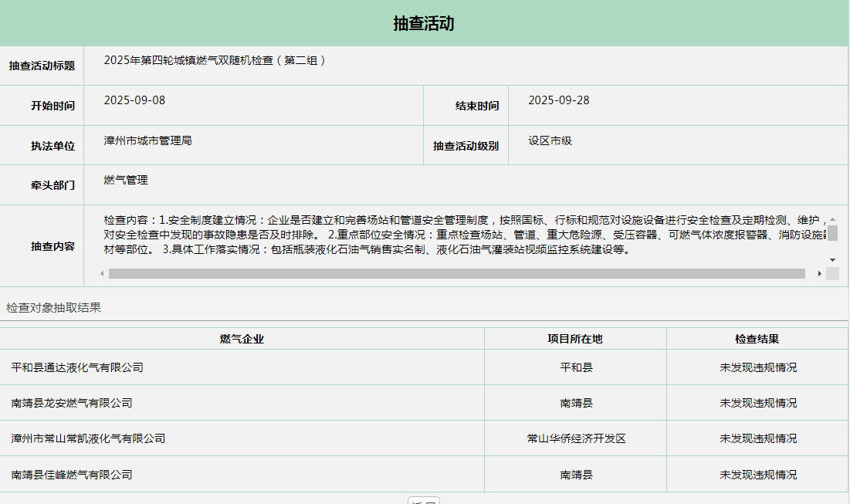The image size is (850, 504).
Task: Click 南靖县佳峰燃气有限公司 company name
Action: tap(72, 475)
